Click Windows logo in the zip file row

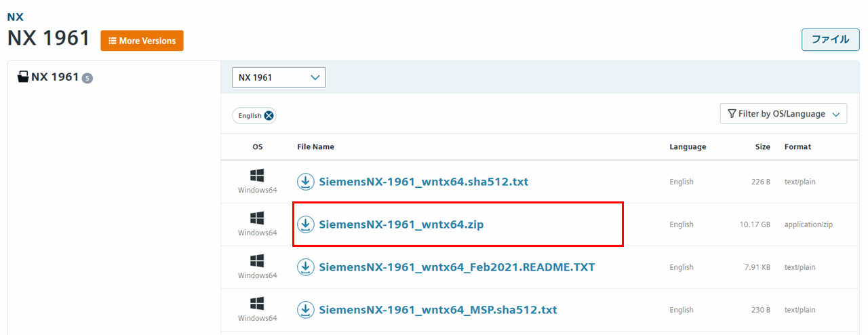(257, 218)
